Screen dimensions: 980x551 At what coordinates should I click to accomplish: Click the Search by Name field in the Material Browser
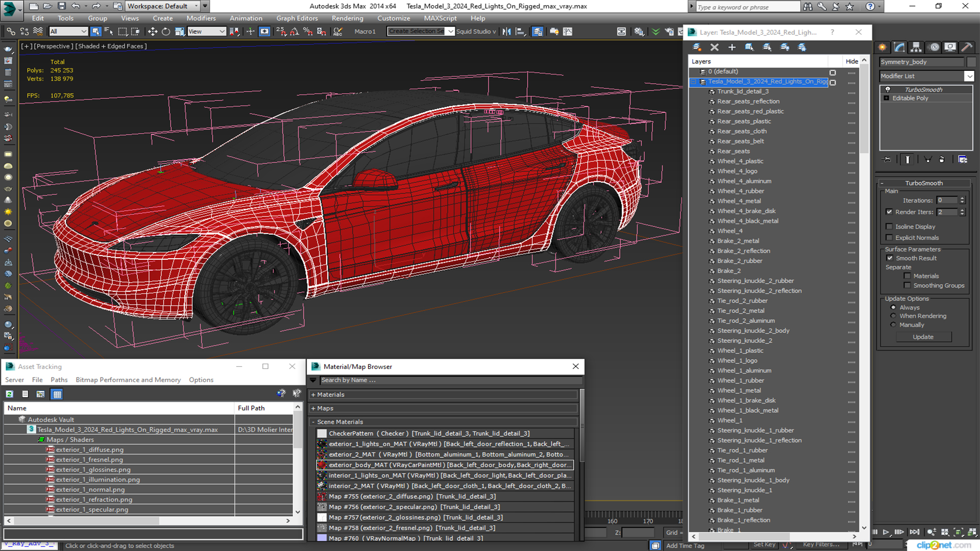tap(451, 381)
